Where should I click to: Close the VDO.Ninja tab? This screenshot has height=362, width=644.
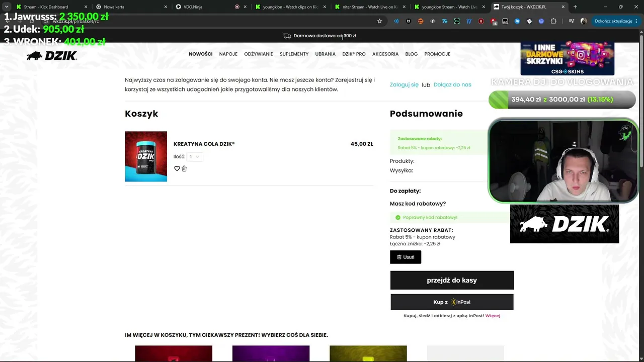pos(245,7)
